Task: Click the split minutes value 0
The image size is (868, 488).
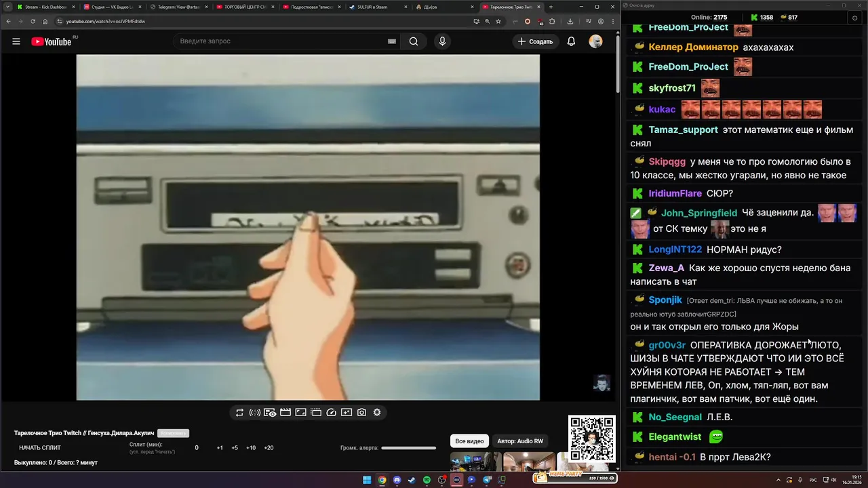Action: [197, 448]
